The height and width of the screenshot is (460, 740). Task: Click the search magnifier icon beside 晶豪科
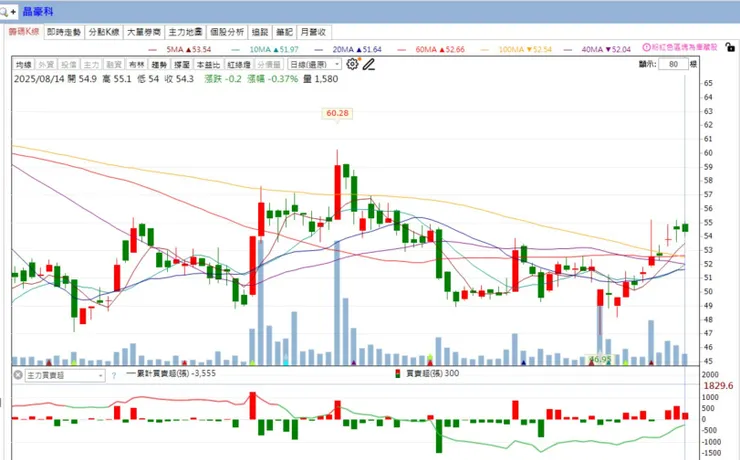click(5, 12)
